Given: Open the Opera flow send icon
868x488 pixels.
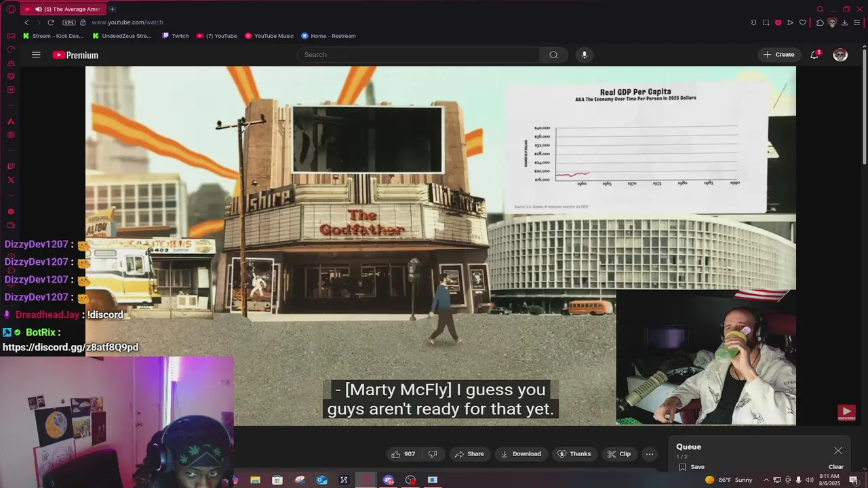Looking at the screenshot, I should tap(790, 22).
